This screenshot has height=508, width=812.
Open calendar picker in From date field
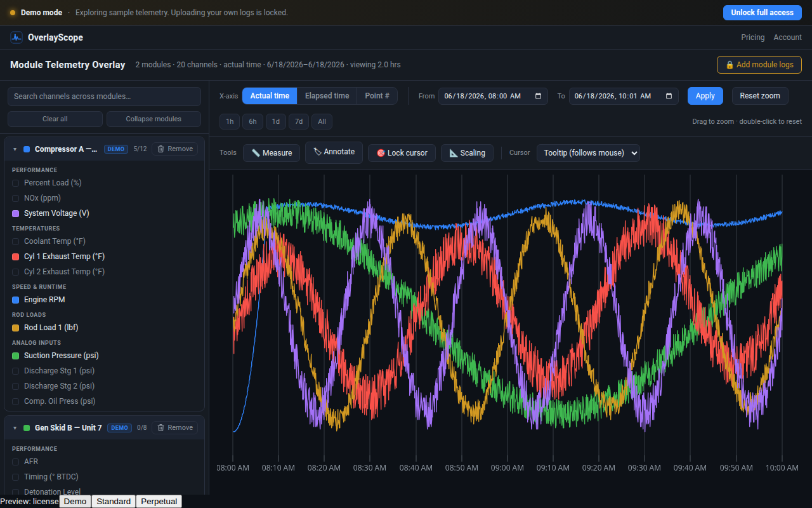point(539,96)
